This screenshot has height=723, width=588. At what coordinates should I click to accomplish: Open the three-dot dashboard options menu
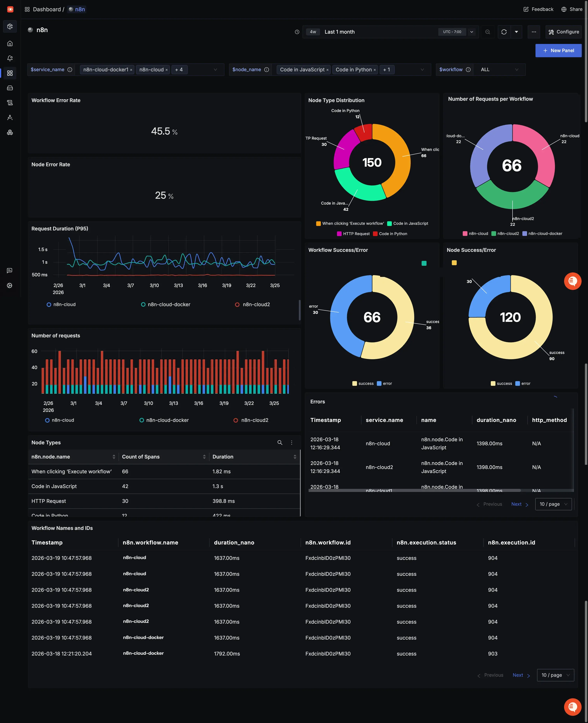(x=534, y=32)
